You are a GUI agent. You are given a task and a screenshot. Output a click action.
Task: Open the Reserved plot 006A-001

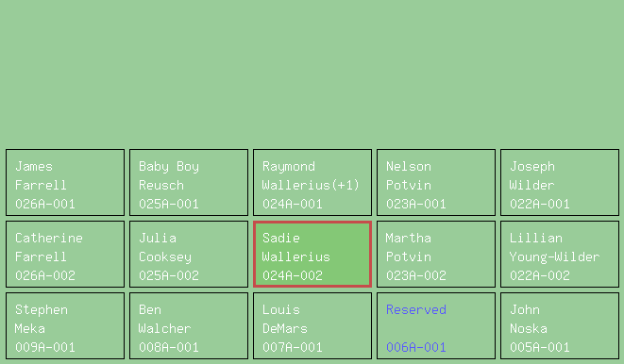coord(436,326)
